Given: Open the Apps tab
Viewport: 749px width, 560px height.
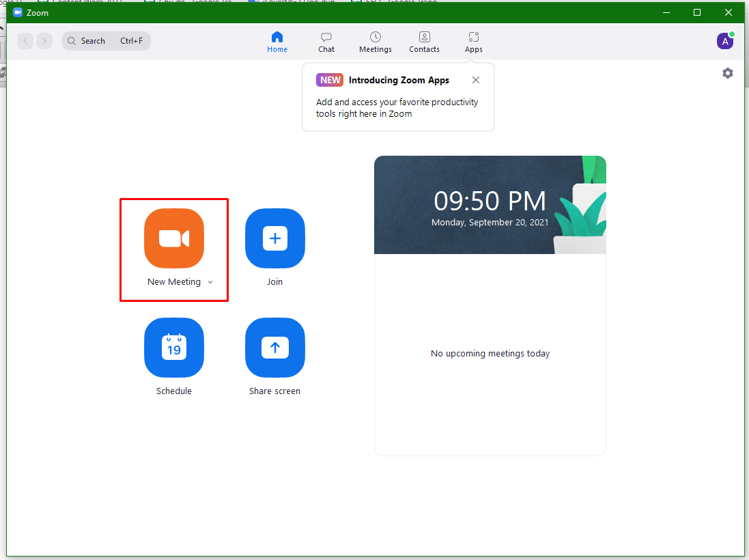Looking at the screenshot, I should click(473, 42).
